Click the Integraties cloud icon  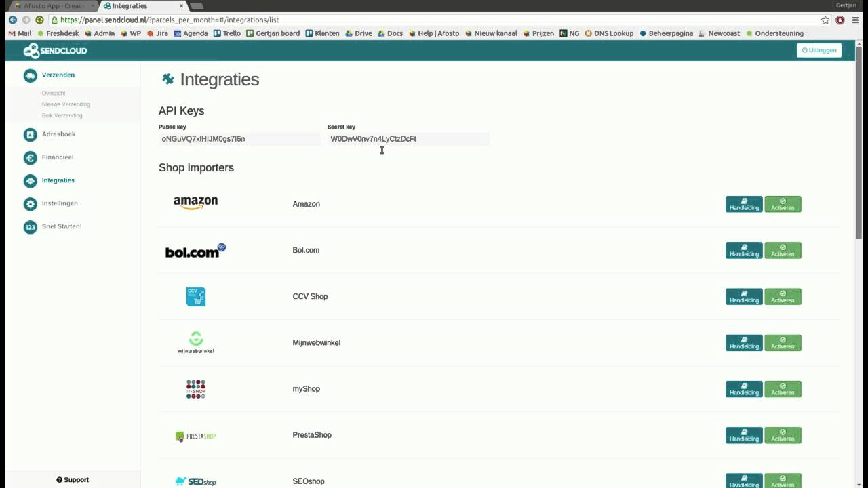point(30,181)
